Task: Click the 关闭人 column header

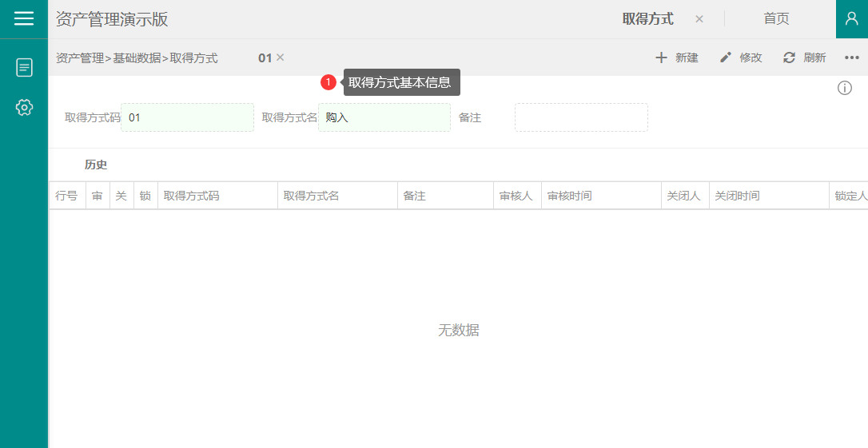Action: point(685,196)
